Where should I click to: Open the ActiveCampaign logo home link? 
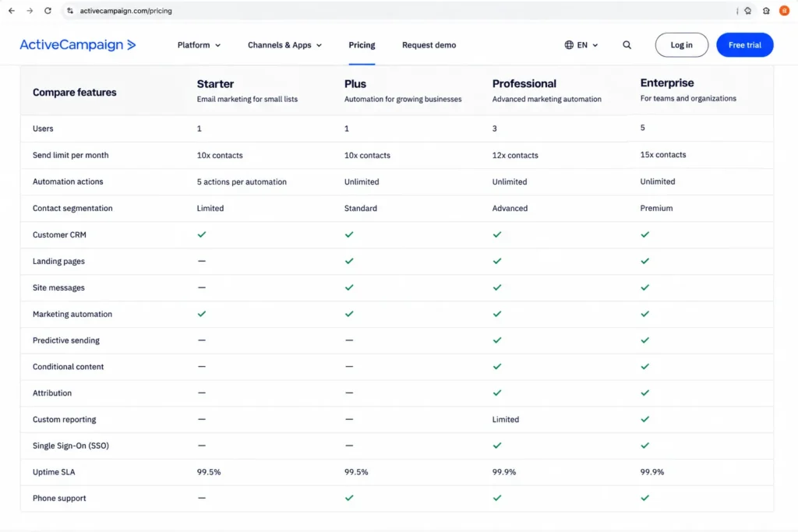[x=78, y=44]
